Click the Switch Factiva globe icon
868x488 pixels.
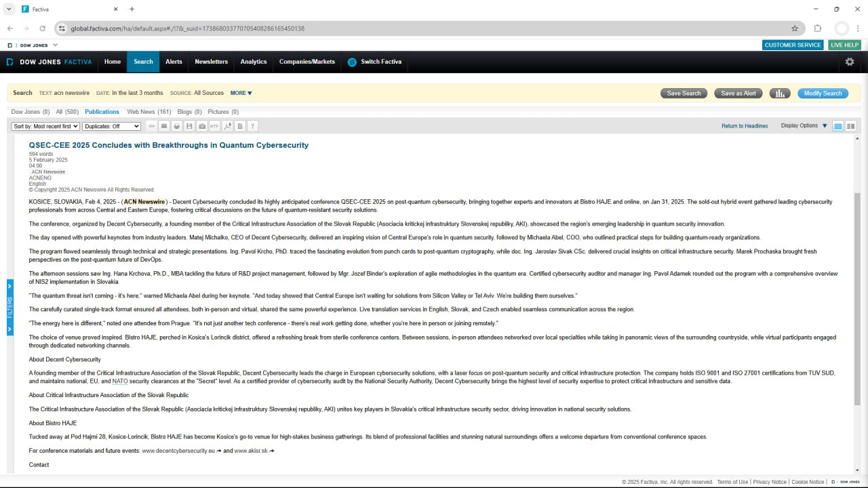click(x=352, y=62)
